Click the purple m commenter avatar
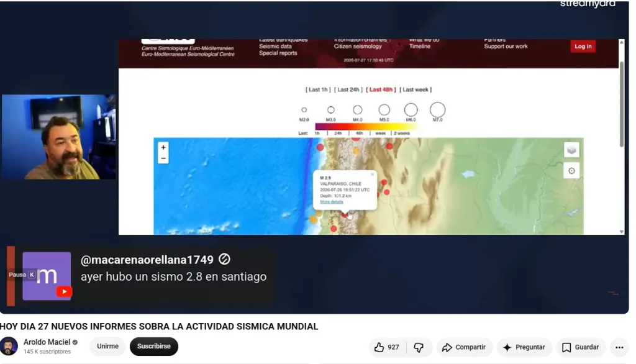This screenshot has width=636, height=364. click(x=47, y=276)
